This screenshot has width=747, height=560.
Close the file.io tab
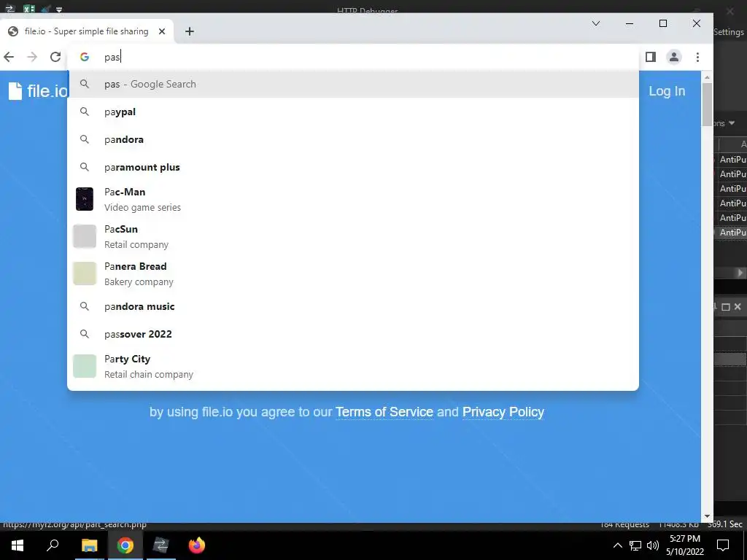coord(162,31)
